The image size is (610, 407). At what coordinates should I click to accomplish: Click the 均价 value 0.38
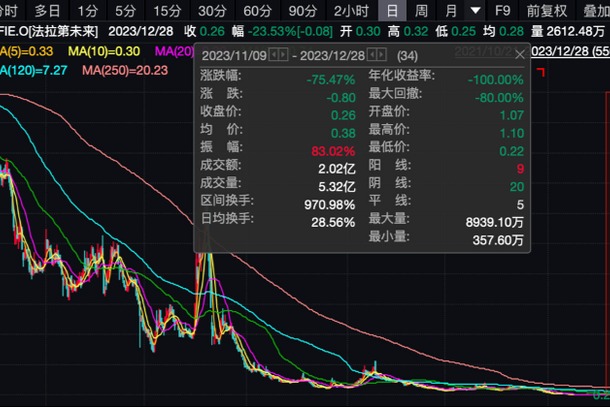coord(343,133)
